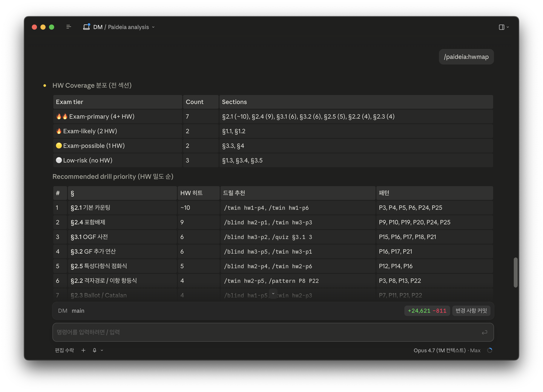Click the DM project laptop icon

coord(86,27)
